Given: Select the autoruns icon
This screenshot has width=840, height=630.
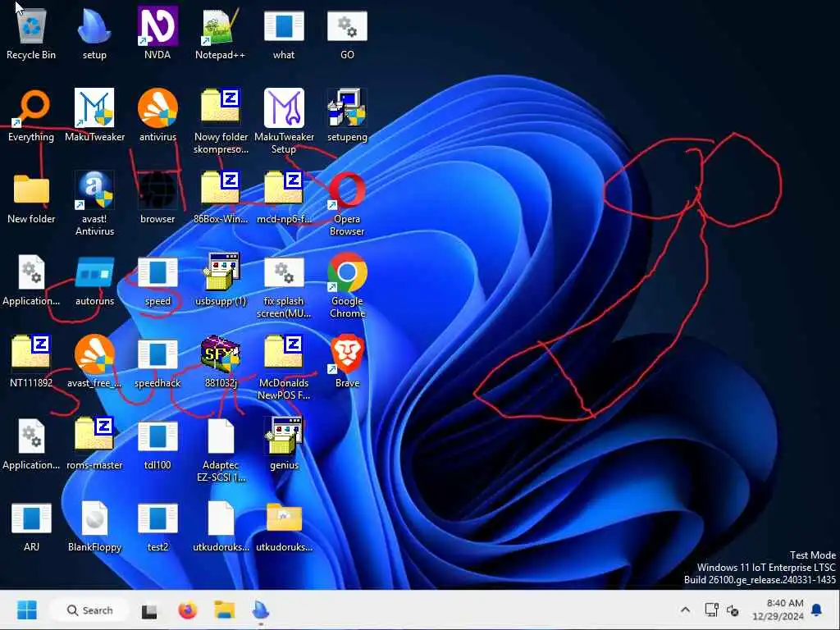Looking at the screenshot, I should click(94, 280).
